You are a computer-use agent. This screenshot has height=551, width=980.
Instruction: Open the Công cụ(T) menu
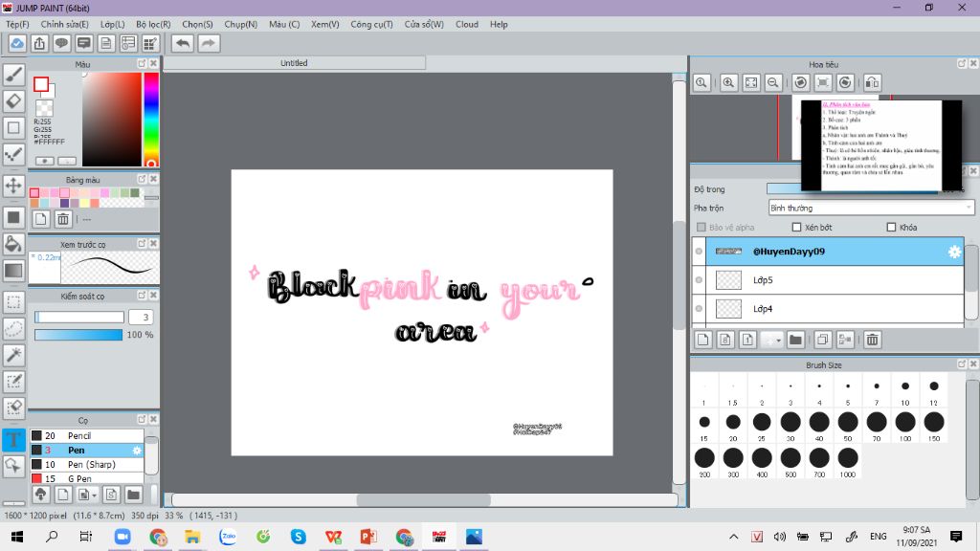pos(371,24)
